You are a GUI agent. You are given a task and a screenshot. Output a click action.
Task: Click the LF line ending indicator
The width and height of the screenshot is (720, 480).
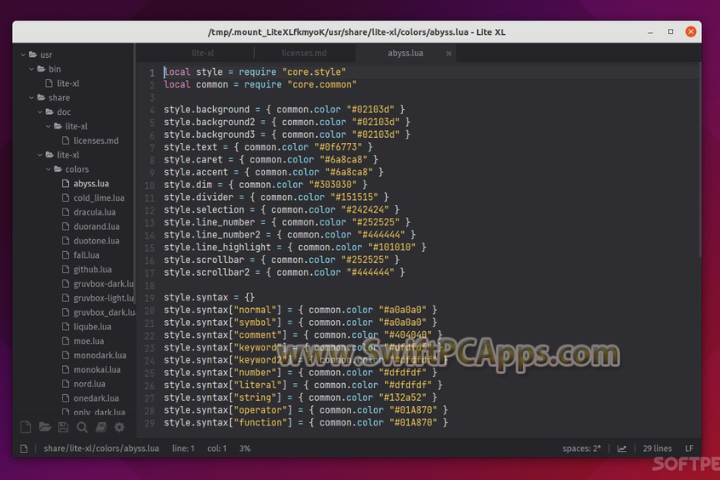click(x=691, y=449)
